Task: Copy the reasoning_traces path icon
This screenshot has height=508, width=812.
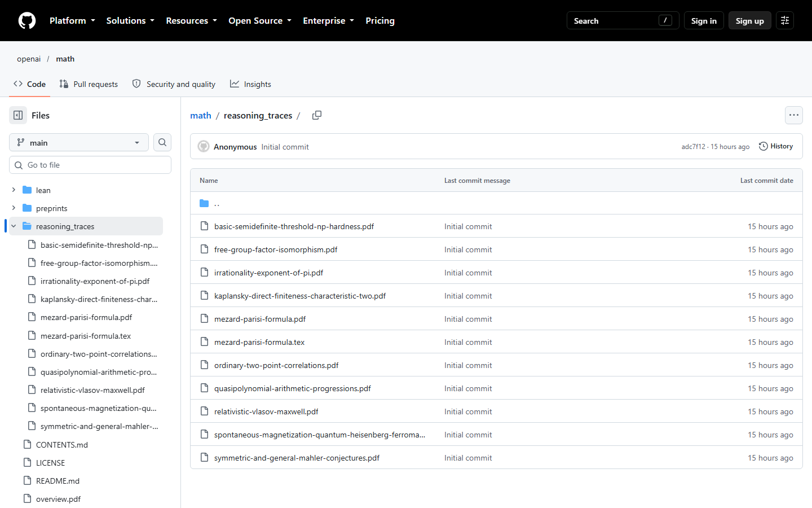Action: point(317,115)
